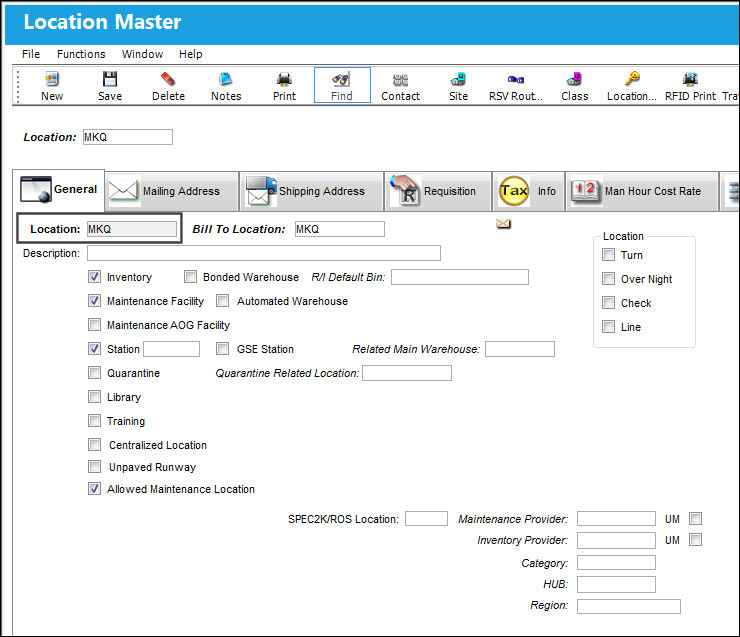Click the Maintenance Provider field

(616, 519)
